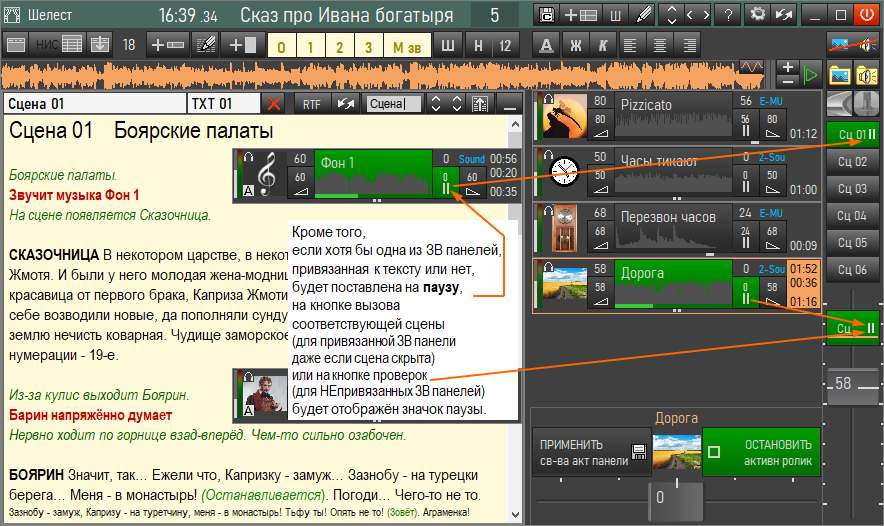Click the Ш button beside yellow tabs
Viewport: 884px width, 526px height.
[x=448, y=45]
